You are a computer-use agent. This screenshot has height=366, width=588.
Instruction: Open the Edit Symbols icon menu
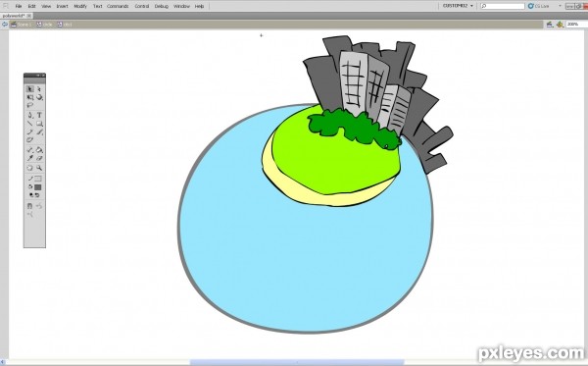(x=560, y=25)
